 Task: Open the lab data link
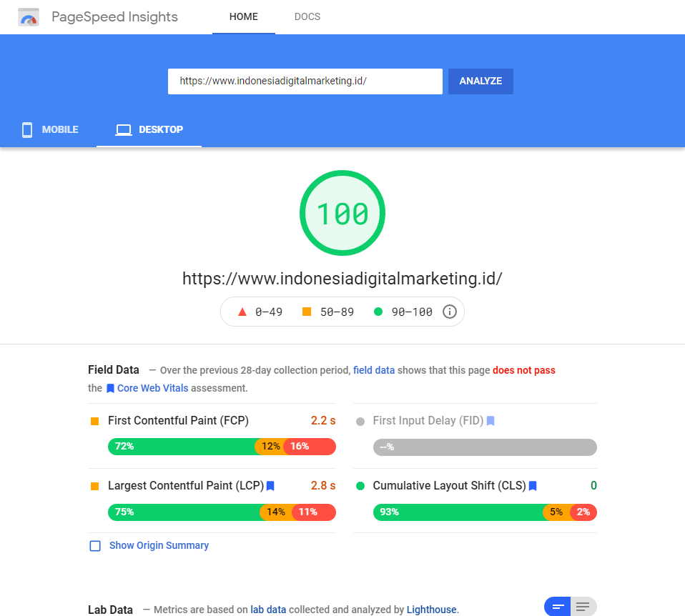pos(268,610)
